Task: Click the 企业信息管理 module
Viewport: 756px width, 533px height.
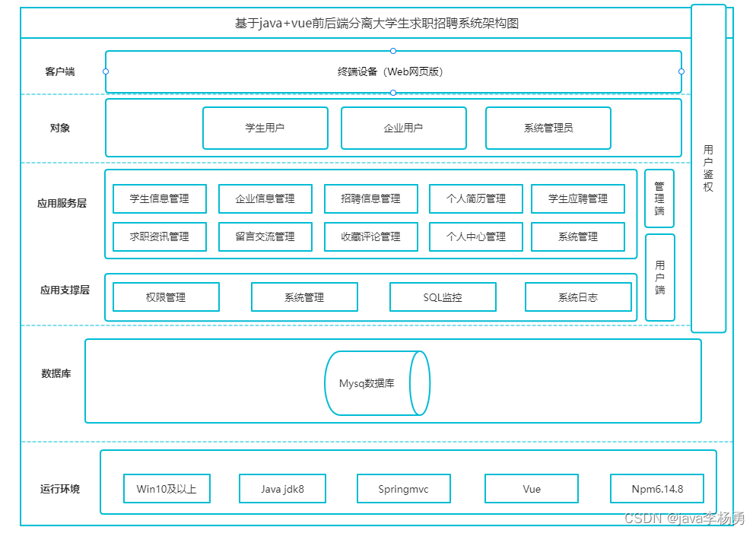Action: [x=265, y=198]
